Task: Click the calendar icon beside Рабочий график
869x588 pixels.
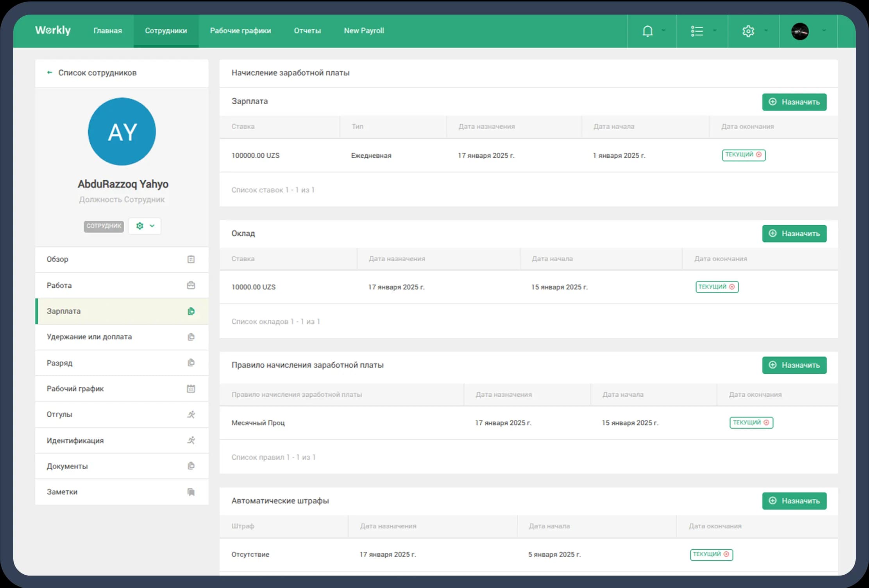Action: [x=191, y=388]
